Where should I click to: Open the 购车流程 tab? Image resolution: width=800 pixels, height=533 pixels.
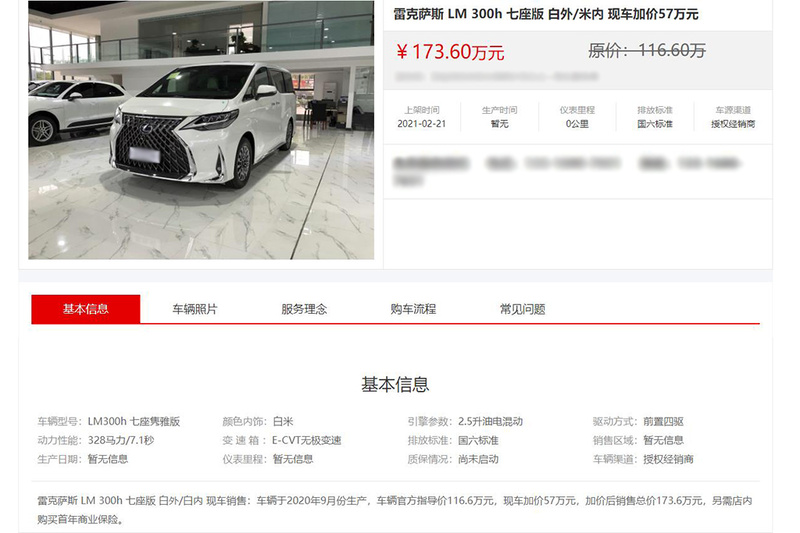pyautogui.click(x=413, y=309)
